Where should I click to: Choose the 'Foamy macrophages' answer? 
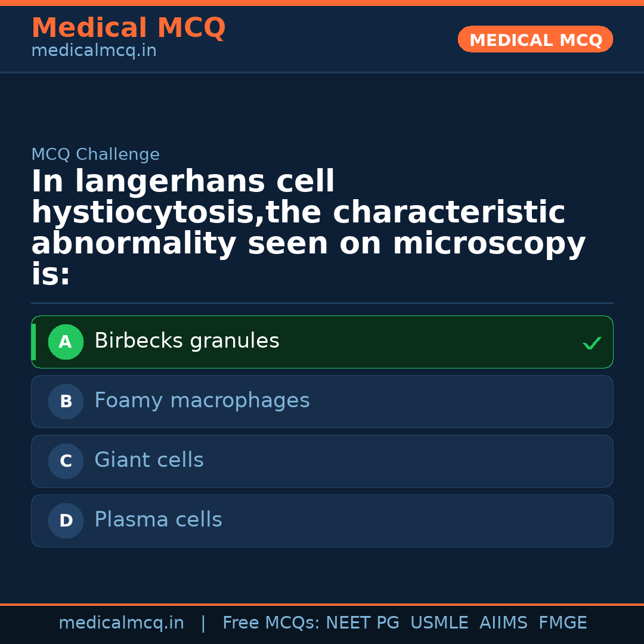coord(202,401)
